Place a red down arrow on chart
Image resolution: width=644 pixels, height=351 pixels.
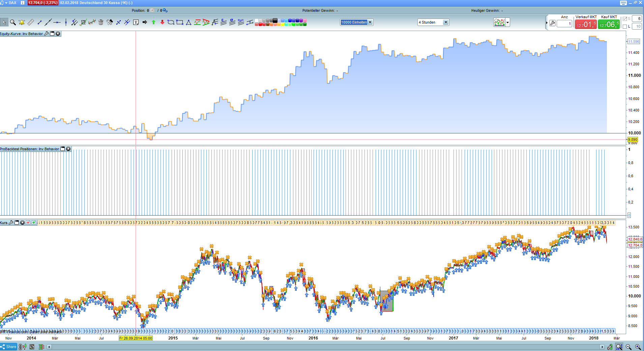[162, 23]
